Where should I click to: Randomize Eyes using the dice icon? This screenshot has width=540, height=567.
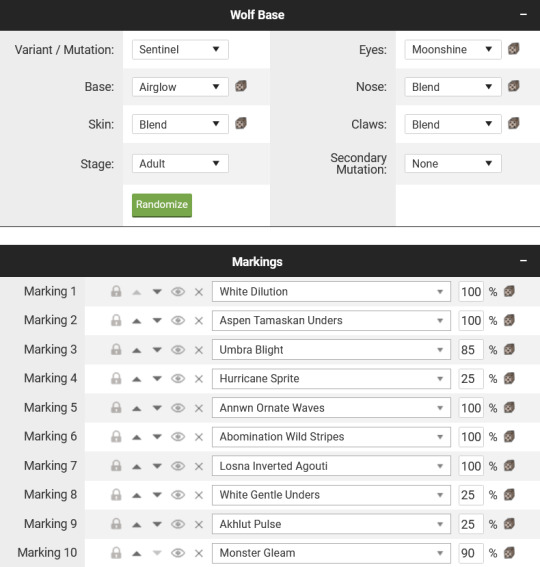point(514,49)
